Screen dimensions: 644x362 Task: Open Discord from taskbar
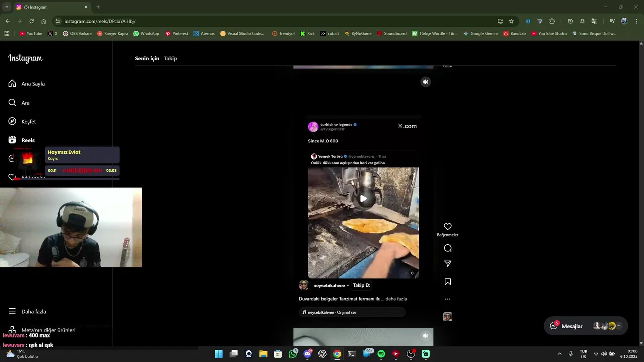point(307,354)
